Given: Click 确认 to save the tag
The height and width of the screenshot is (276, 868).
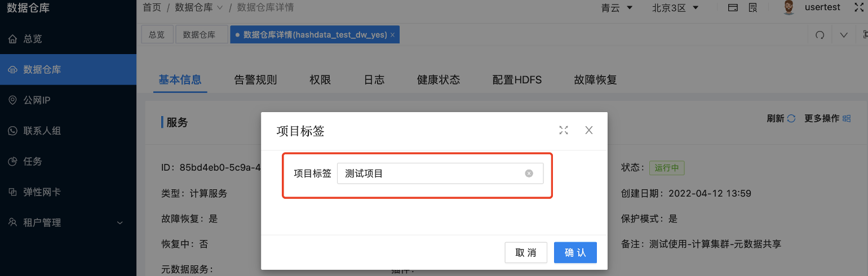Looking at the screenshot, I should point(575,252).
